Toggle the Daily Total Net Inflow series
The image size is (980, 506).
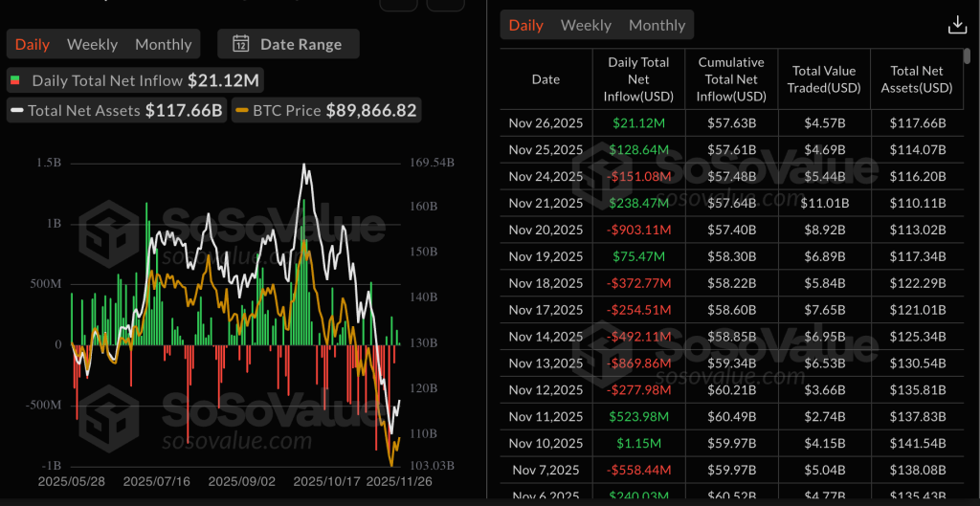(x=134, y=81)
